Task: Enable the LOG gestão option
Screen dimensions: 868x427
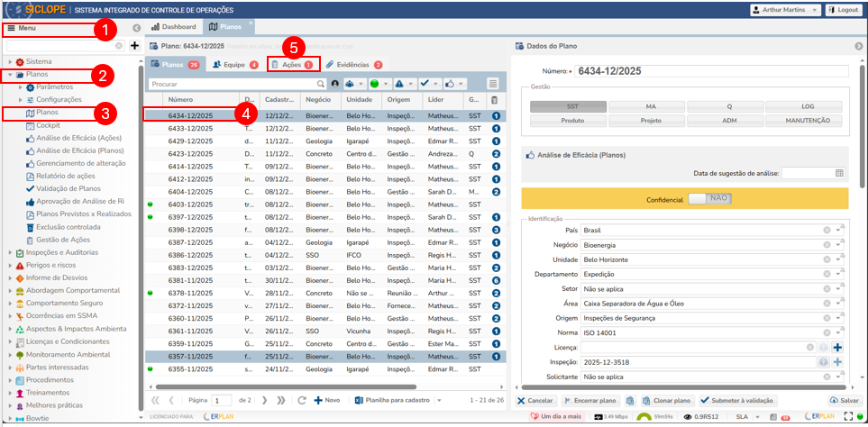Action: coord(803,106)
